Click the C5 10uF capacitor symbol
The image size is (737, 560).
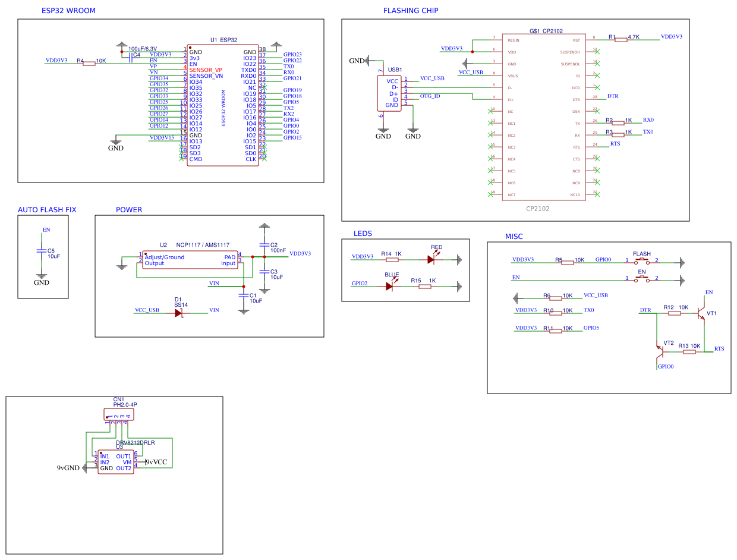click(x=41, y=251)
